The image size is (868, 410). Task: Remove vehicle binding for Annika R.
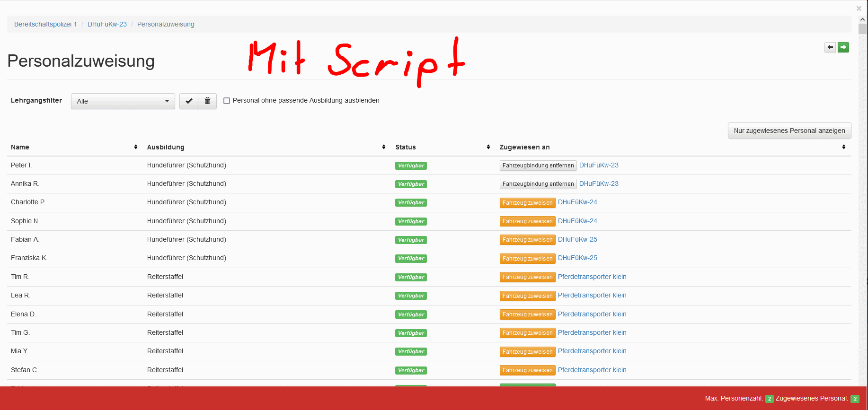coord(538,184)
